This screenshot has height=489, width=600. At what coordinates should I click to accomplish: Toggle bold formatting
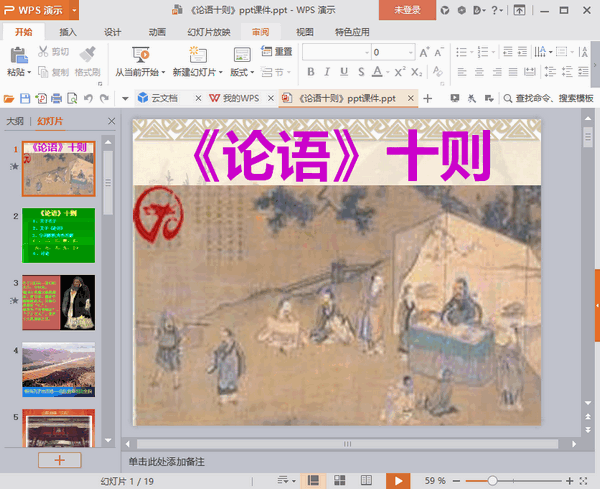pos(311,72)
